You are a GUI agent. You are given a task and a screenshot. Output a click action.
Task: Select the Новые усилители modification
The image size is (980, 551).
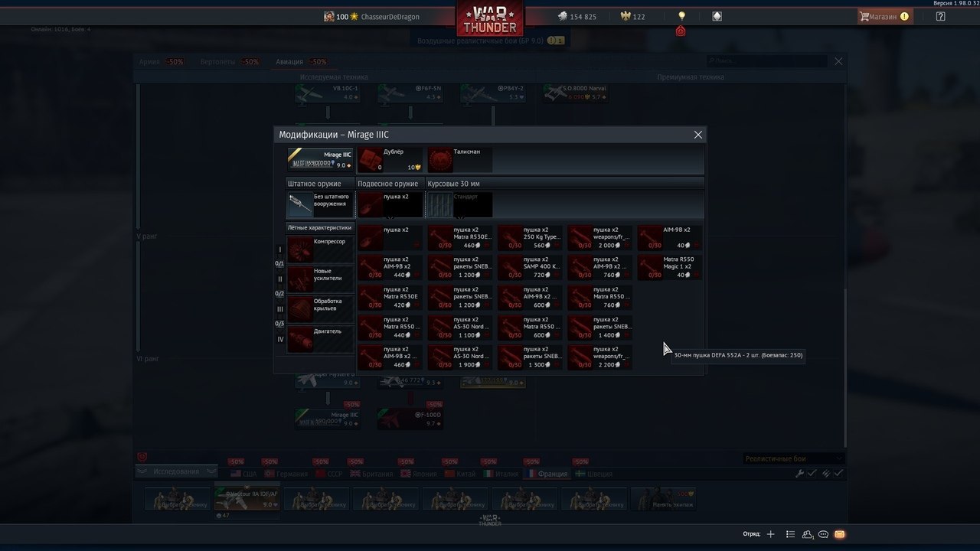point(320,279)
